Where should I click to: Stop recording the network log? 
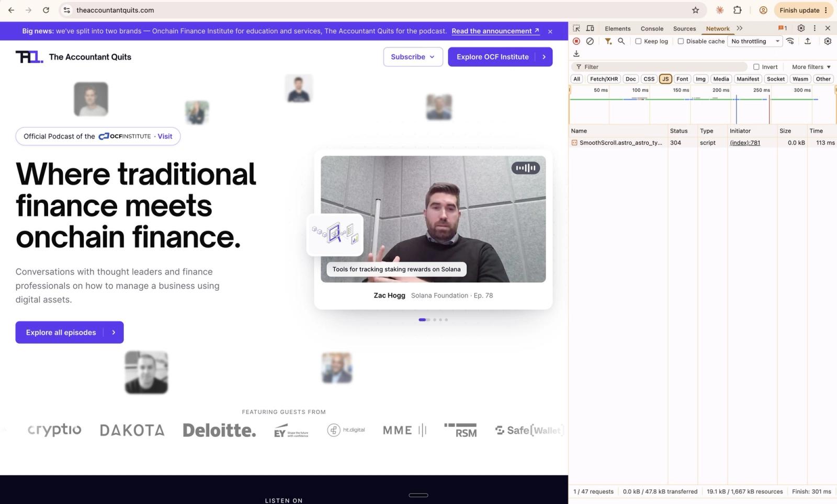[x=576, y=41]
